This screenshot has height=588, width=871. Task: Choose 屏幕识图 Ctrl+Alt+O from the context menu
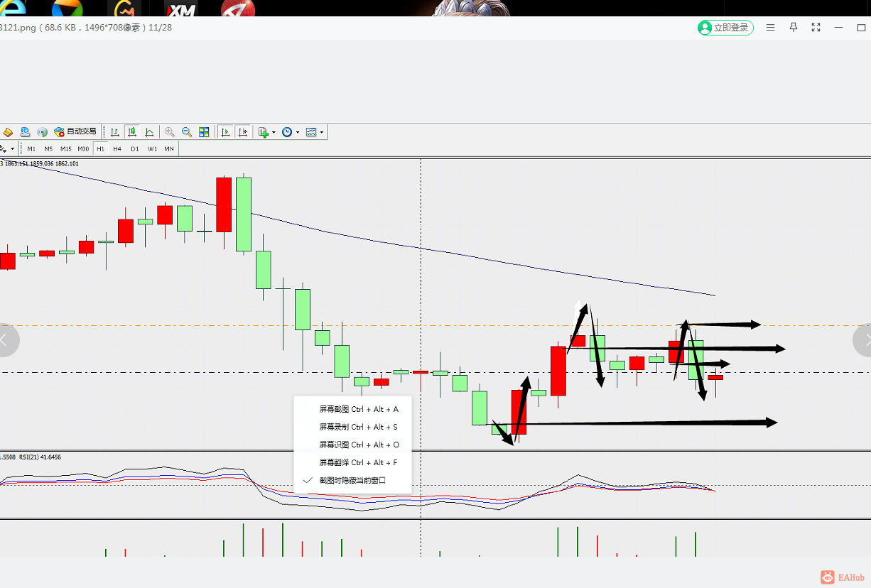pyautogui.click(x=352, y=445)
